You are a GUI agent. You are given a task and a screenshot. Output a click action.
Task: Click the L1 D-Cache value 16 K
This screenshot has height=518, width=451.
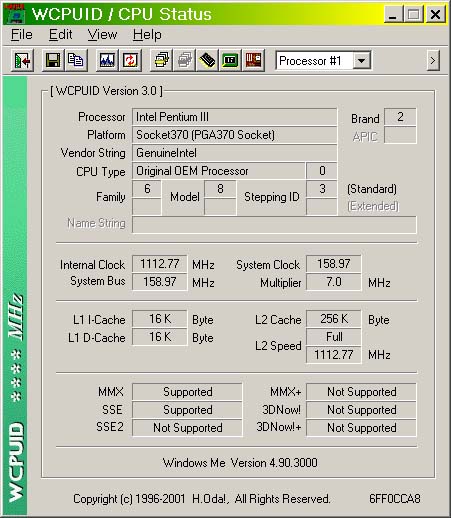coord(160,337)
